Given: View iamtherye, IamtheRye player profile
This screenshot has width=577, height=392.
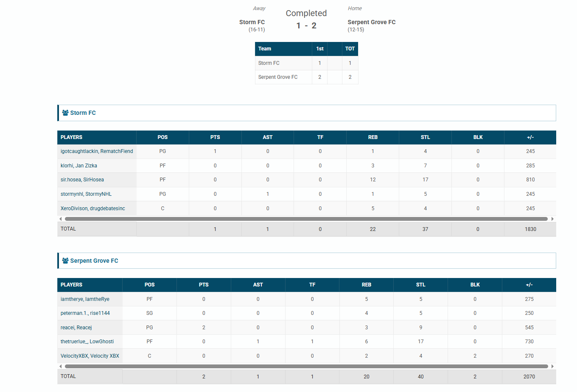Looking at the screenshot, I should (85, 299).
